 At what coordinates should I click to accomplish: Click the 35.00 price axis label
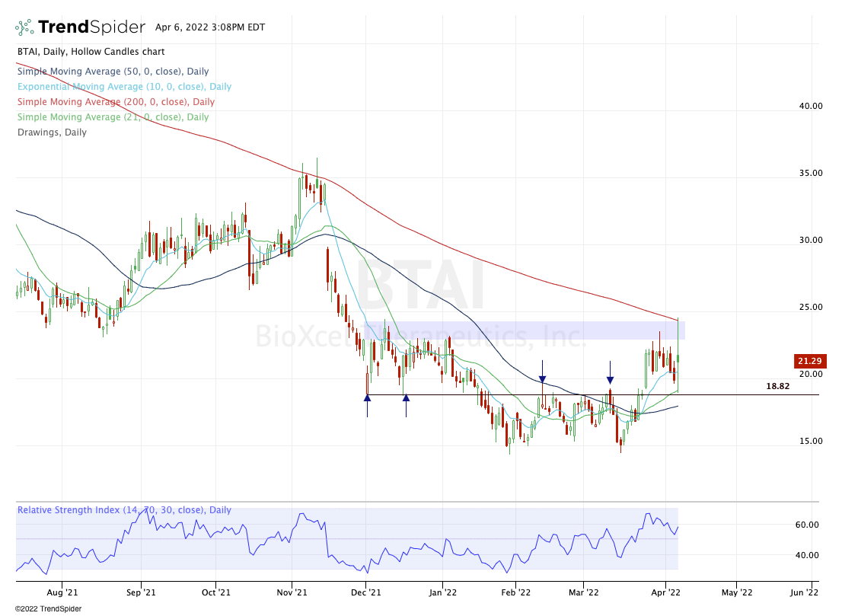point(810,173)
